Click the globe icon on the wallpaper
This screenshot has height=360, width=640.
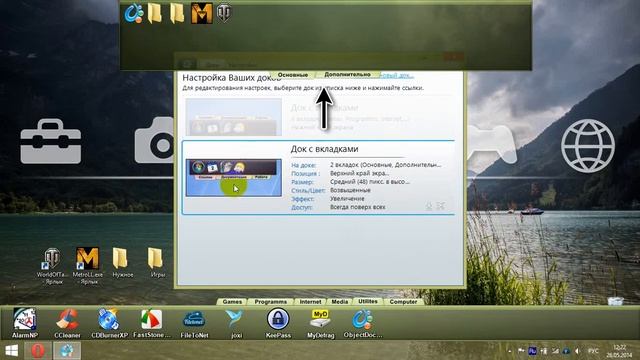click(588, 145)
